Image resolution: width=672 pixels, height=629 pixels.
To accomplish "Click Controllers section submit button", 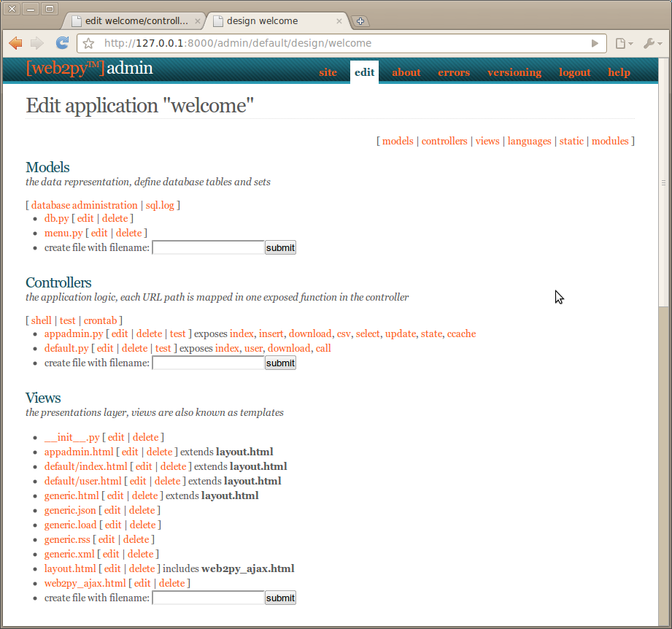I will click(280, 363).
